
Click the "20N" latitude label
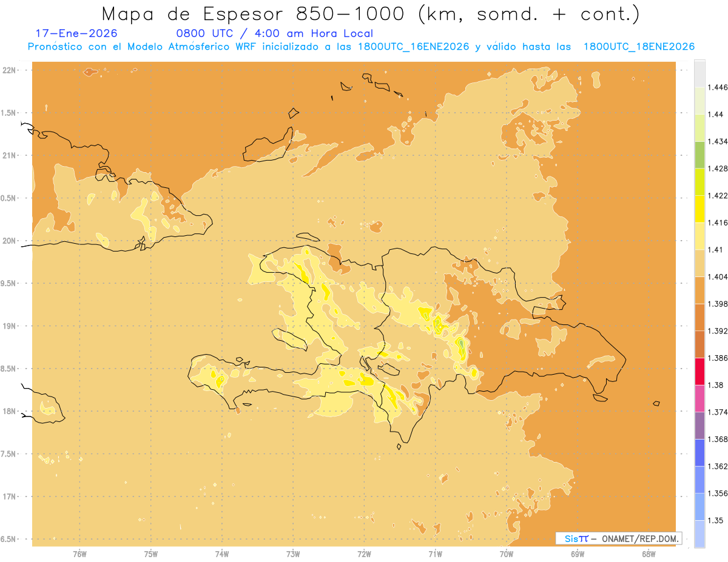click(9, 241)
